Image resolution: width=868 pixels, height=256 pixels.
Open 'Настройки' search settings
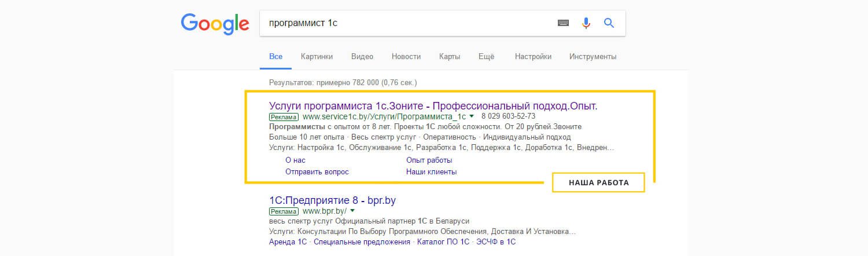[533, 57]
